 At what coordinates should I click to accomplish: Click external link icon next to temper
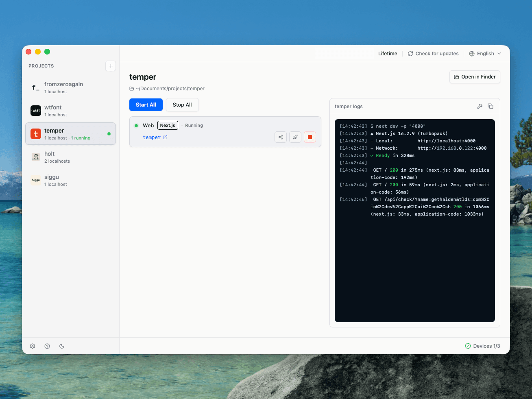165,137
